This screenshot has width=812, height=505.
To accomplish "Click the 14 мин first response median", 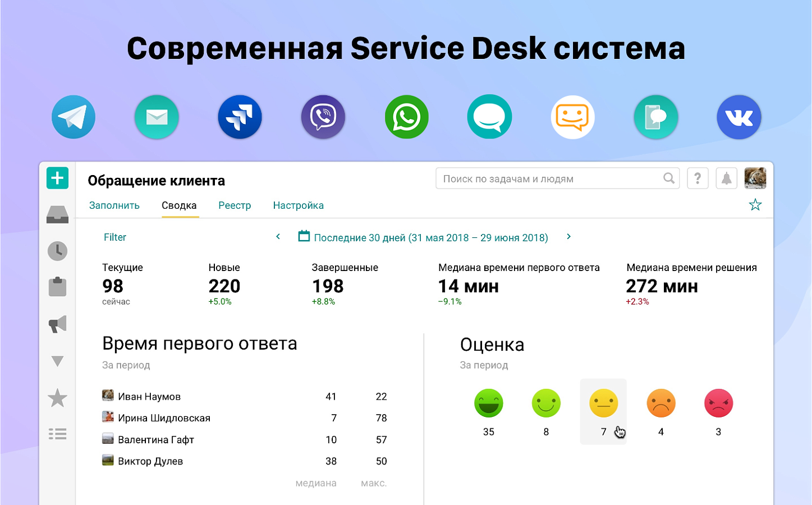I will pyautogui.click(x=469, y=286).
